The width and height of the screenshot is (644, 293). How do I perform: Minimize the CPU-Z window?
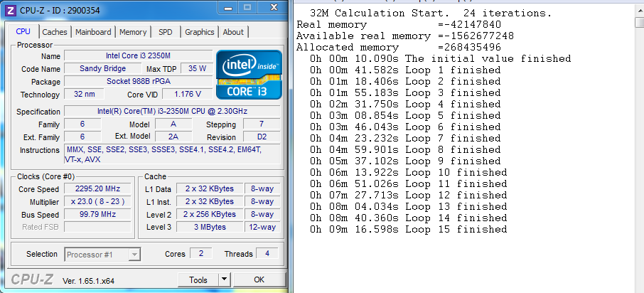pyautogui.click(x=229, y=7)
